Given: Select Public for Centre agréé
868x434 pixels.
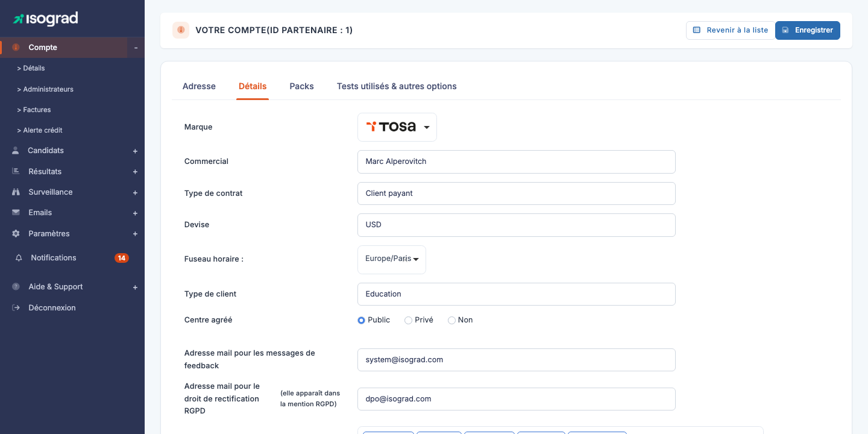Looking at the screenshot, I should tap(362, 320).
